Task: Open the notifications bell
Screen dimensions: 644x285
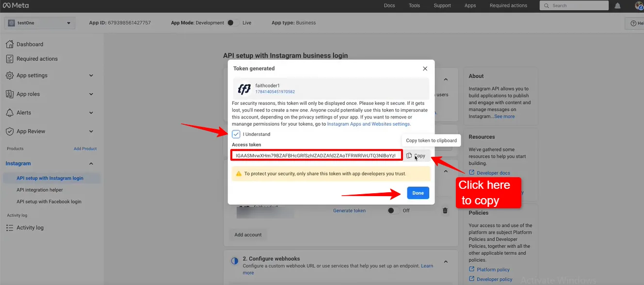Action: 617,6
